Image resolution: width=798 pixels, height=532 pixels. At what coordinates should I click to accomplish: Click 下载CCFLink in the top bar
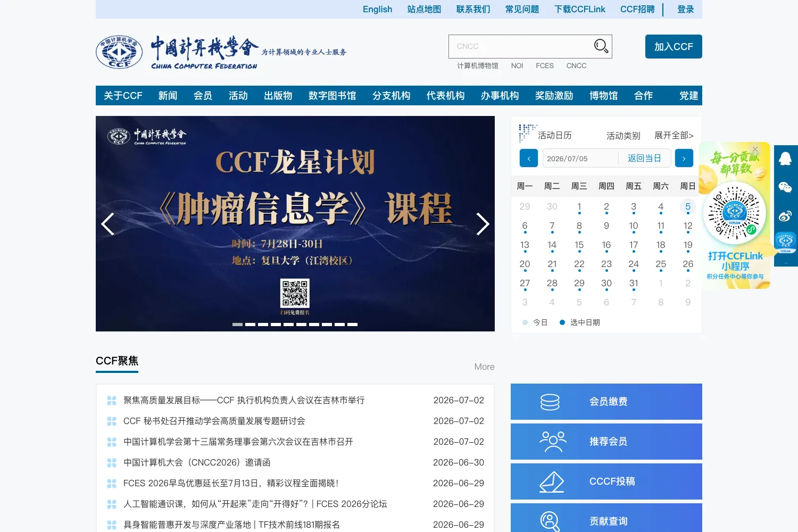click(x=580, y=9)
